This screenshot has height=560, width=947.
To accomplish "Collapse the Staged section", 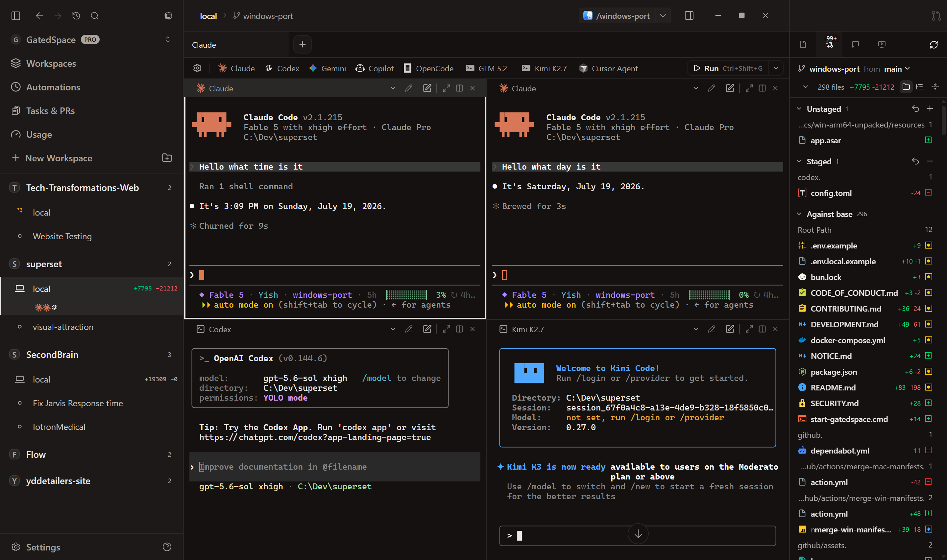I will 799,161.
